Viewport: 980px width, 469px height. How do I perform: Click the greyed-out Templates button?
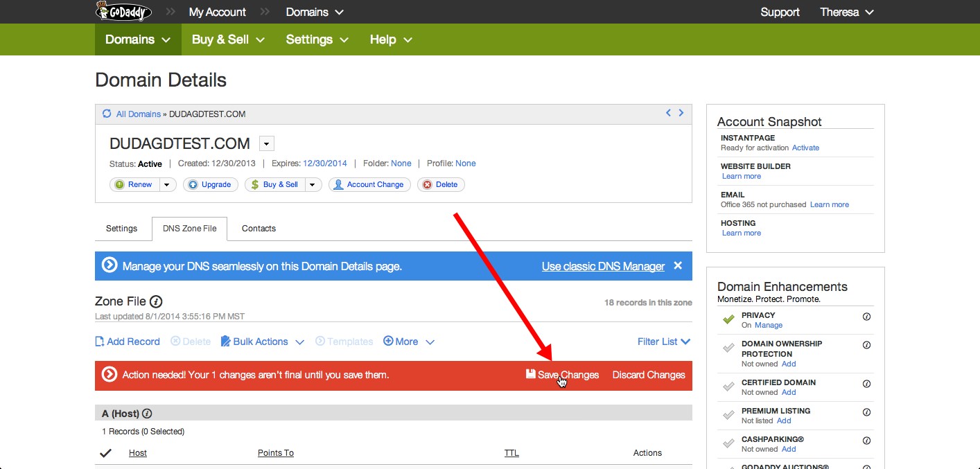(x=344, y=342)
